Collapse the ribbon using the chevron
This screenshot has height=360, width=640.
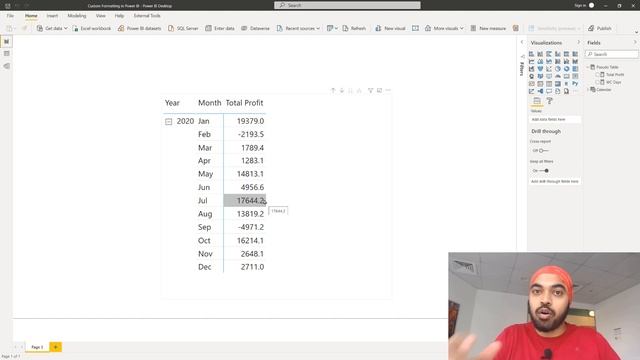636,32
